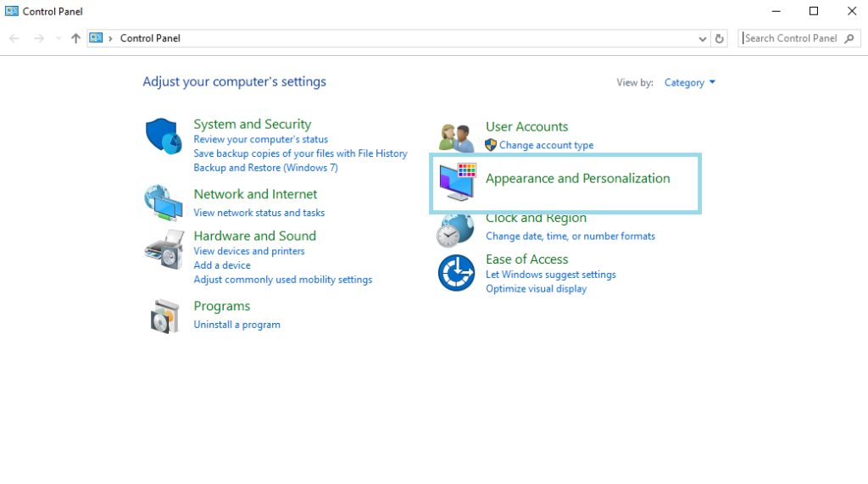This screenshot has height=484, width=868.
Task: Click the Programs disc box icon
Action: 164,316
